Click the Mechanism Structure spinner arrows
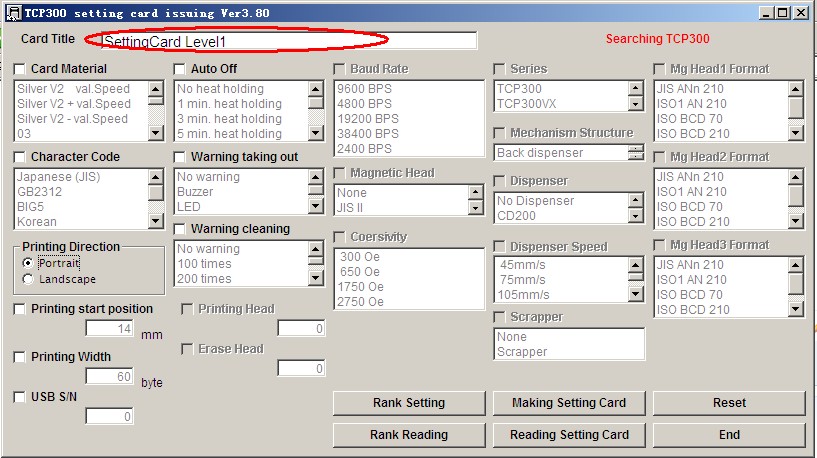 (636, 153)
